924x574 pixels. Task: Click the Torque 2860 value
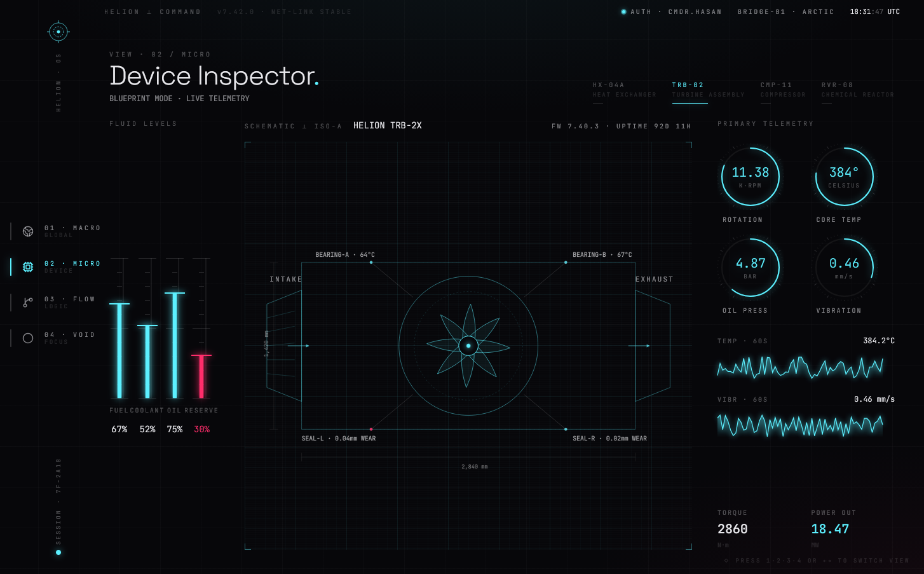tap(733, 529)
